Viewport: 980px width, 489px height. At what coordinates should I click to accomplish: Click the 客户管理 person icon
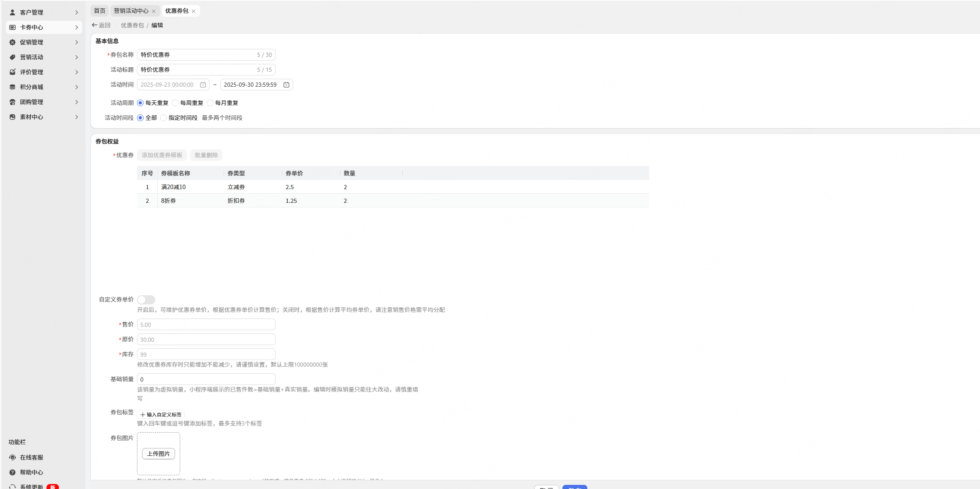click(x=12, y=12)
